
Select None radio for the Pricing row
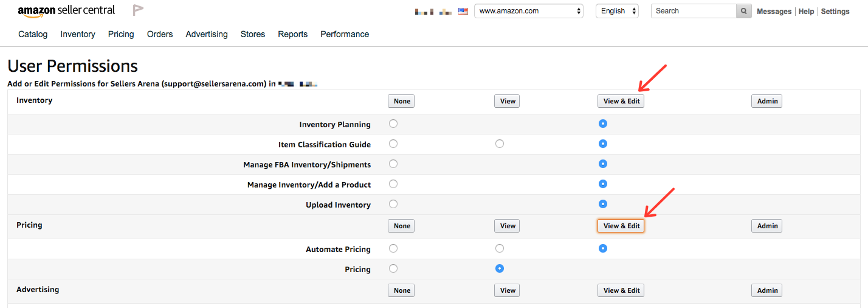393,268
